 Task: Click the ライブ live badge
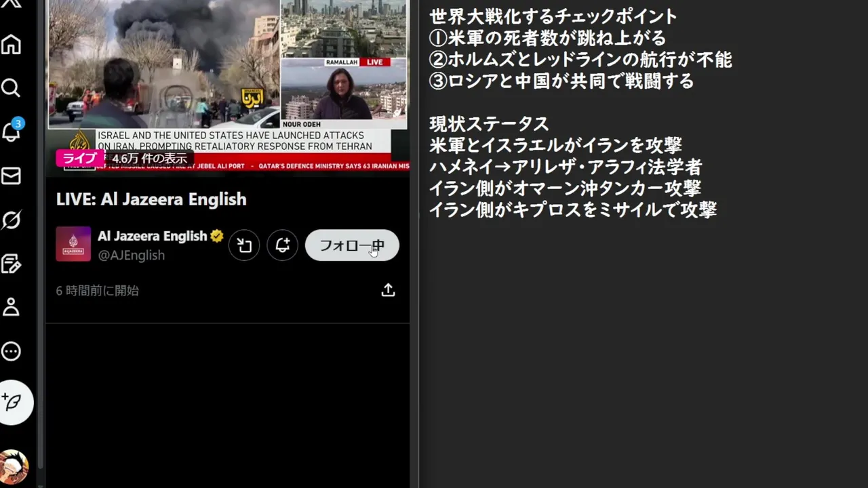(x=80, y=158)
